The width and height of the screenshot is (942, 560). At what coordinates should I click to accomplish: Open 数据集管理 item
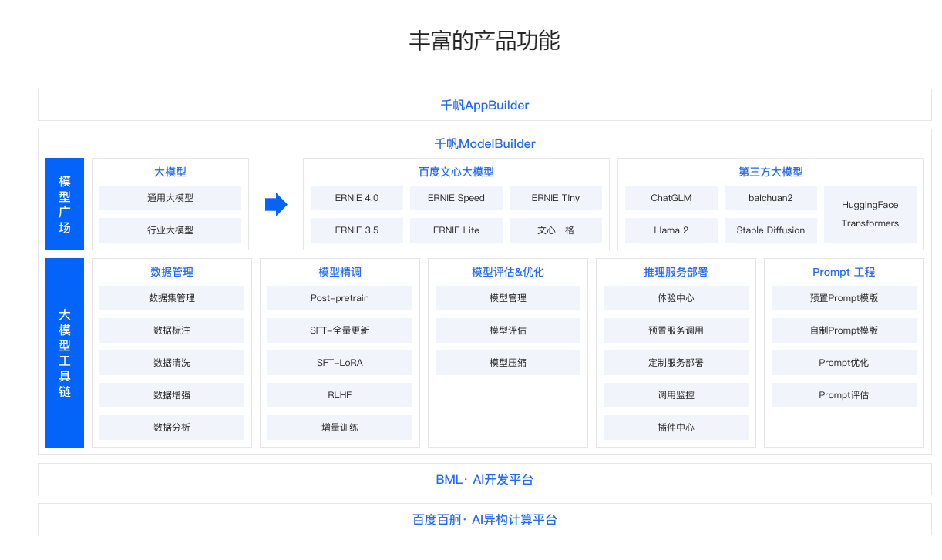pos(172,298)
